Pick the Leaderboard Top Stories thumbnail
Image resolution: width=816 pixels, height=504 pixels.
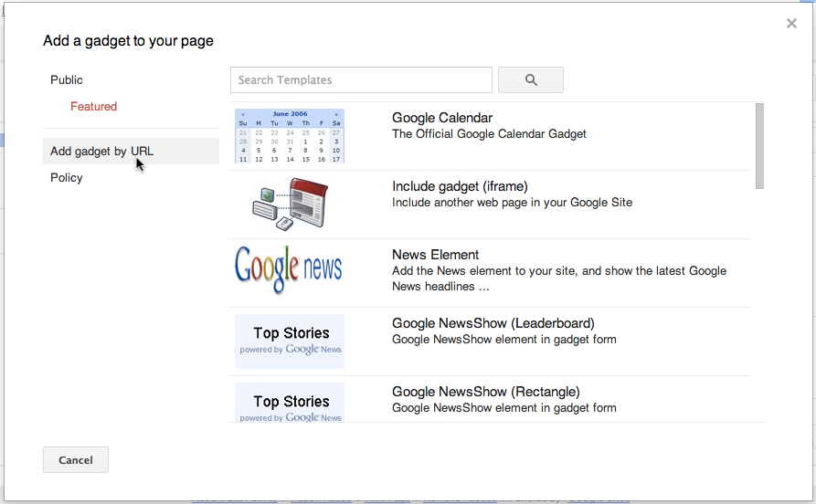[x=290, y=341]
